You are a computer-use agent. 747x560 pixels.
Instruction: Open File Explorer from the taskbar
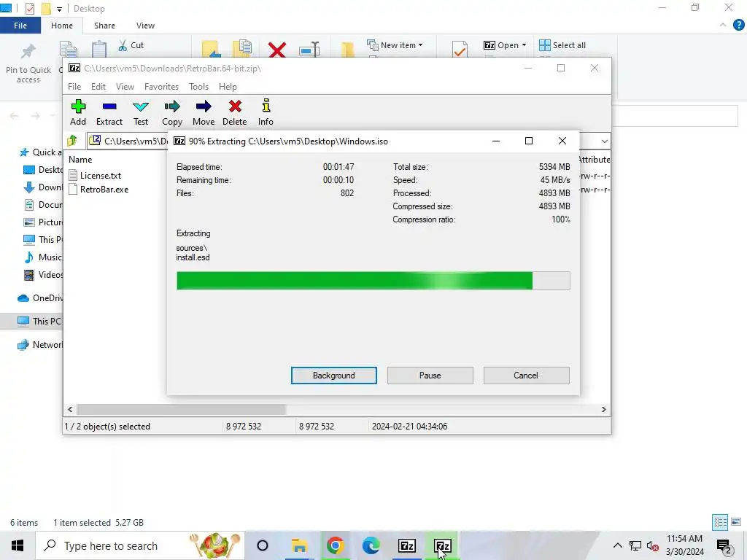tap(299, 545)
